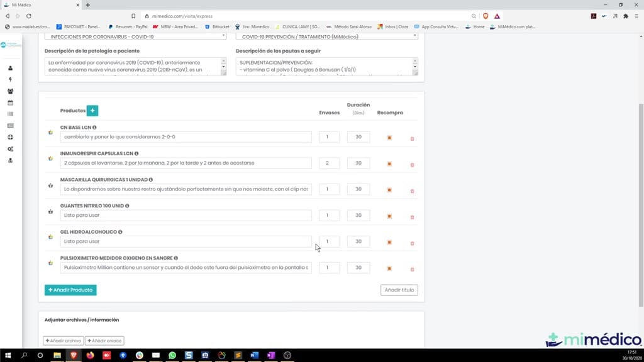Click basket icon beside GUANTES NITRILO
Image resolution: width=644 pixels, height=362 pixels.
pos(50,212)
